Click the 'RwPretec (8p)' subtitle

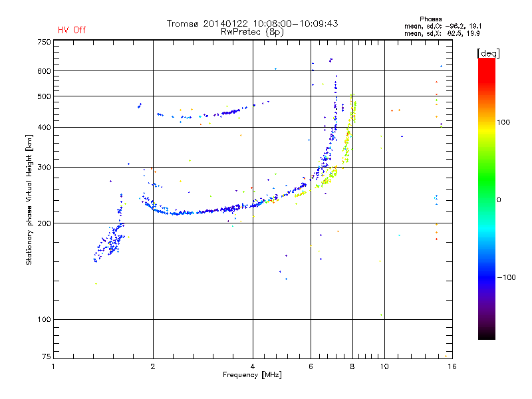(x=252, y=32)
